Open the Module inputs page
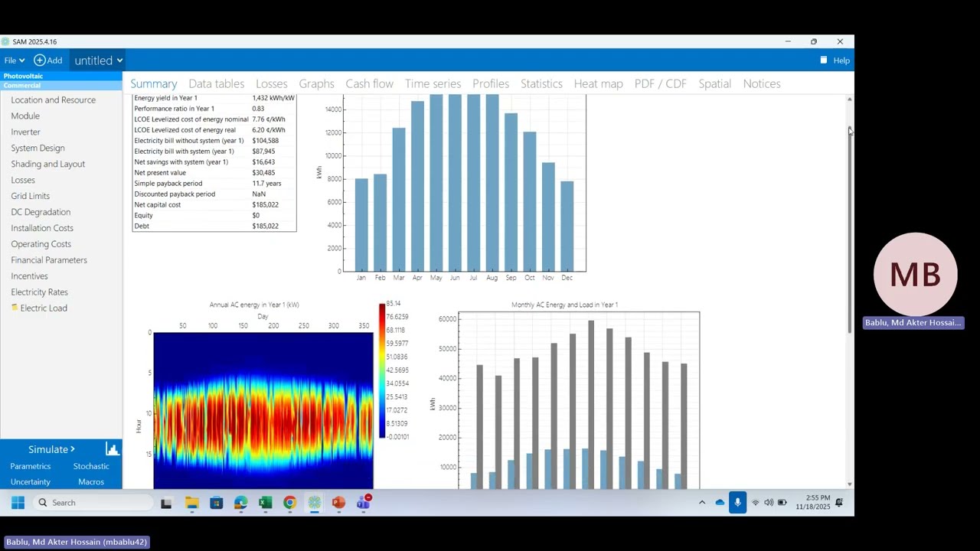 pyautogui.click(x=25, y=116)
